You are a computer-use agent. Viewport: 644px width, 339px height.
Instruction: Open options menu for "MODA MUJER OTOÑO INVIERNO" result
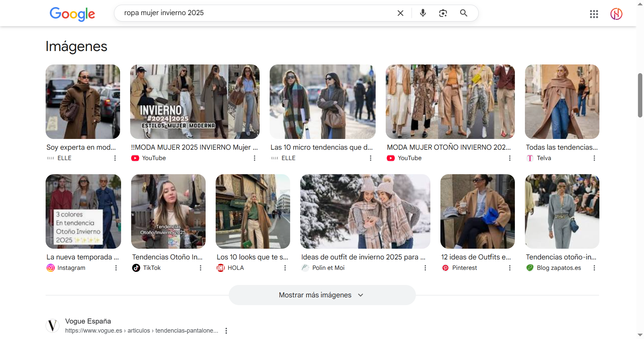tap(510, 158)
